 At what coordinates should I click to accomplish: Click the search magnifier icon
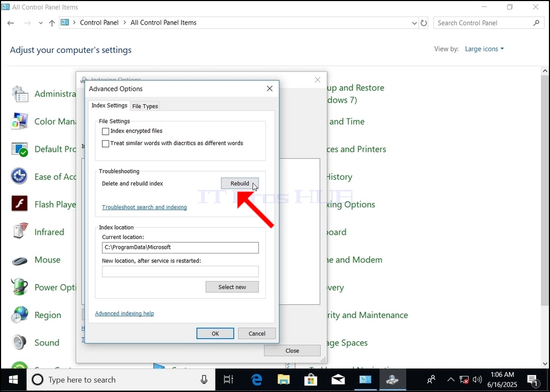(536, 23)
